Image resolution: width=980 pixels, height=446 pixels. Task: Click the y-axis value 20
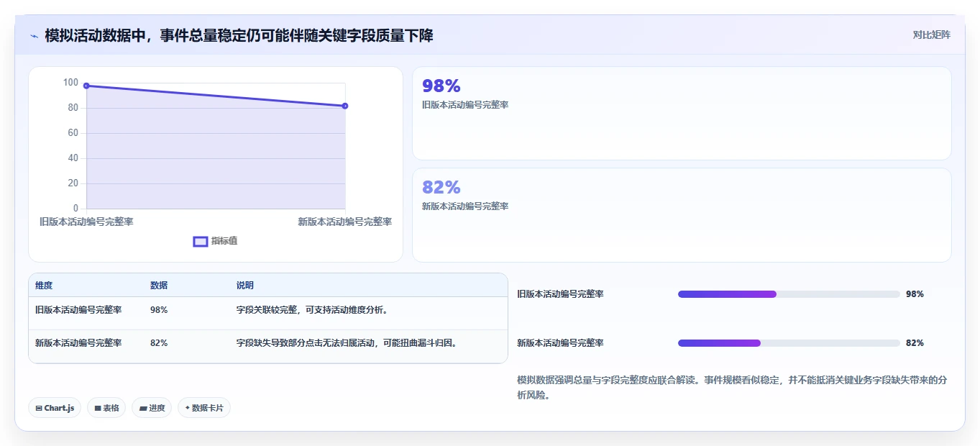tap(73, 183)
